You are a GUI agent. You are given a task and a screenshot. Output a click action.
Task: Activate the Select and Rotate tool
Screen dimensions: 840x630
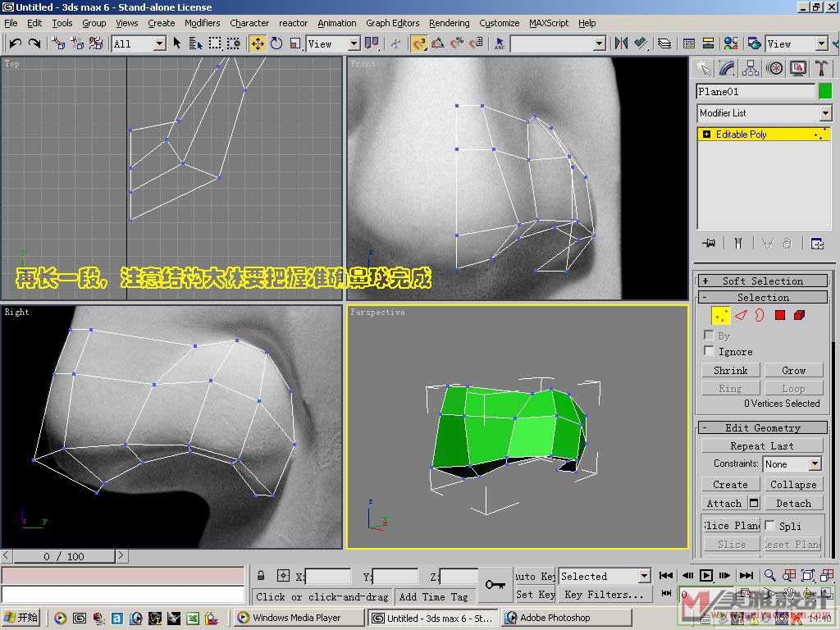point(276,43)
